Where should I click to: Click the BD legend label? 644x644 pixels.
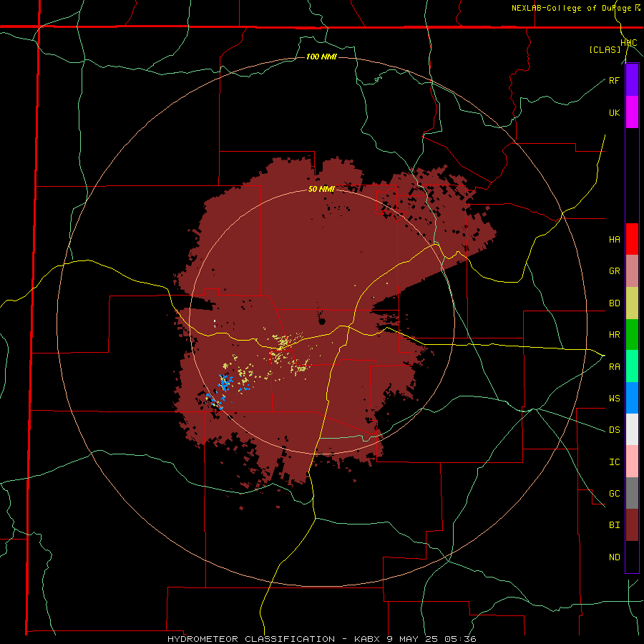(614, 303)
